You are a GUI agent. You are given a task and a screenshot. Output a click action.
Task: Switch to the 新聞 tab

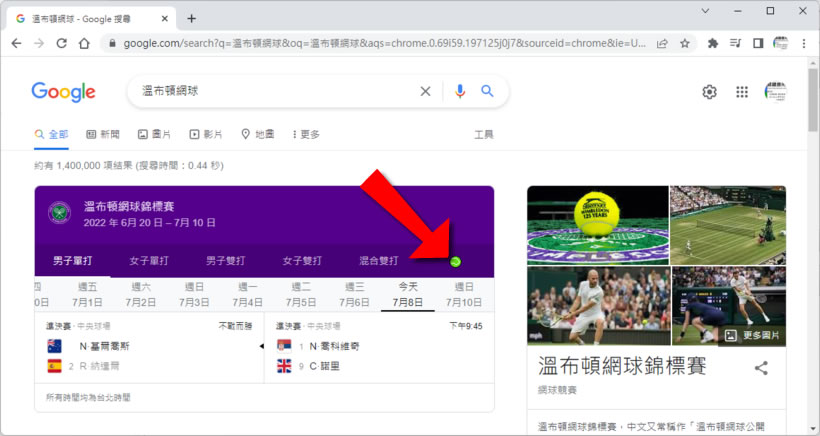pos(102,134)
